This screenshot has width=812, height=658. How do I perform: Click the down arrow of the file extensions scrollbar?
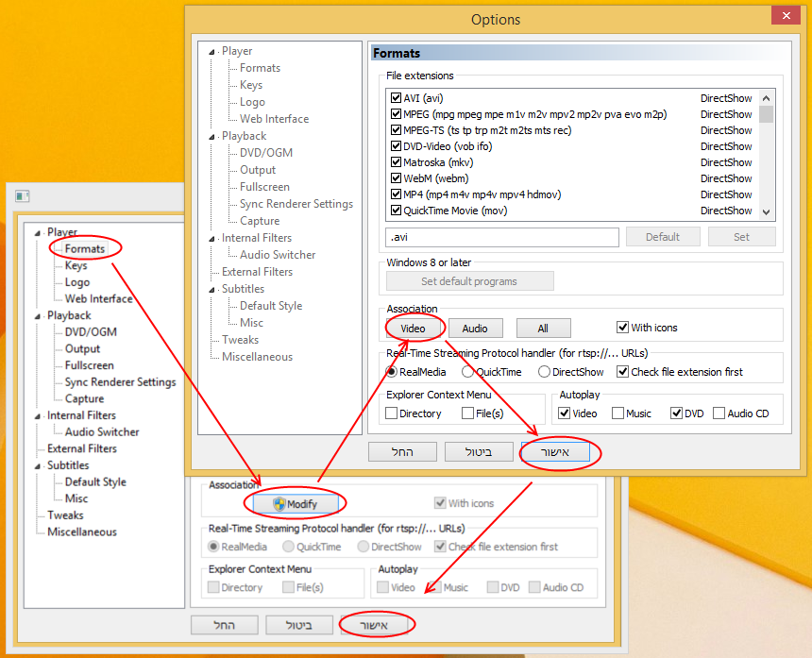pyautogui.click(x=766, y=211)
